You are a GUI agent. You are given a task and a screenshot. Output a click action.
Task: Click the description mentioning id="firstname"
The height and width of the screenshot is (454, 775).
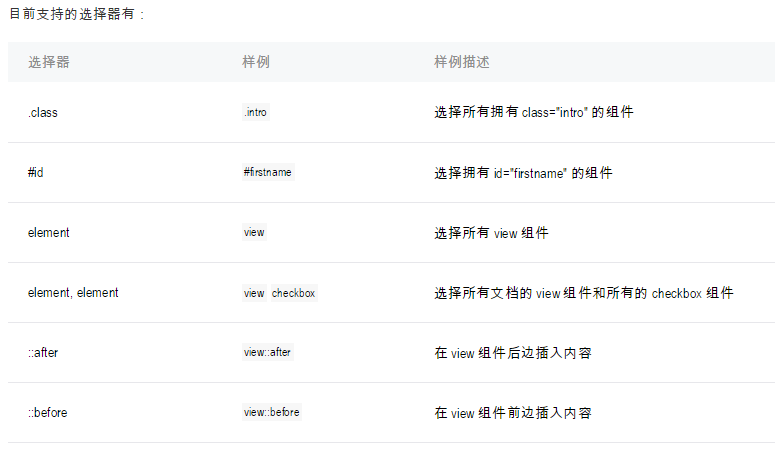523,173
